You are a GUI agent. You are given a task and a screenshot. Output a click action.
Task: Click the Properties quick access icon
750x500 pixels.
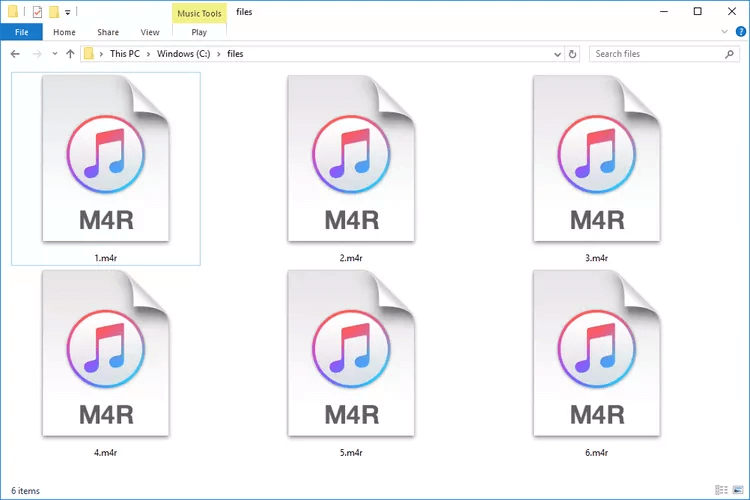click(x=37, y=12)
